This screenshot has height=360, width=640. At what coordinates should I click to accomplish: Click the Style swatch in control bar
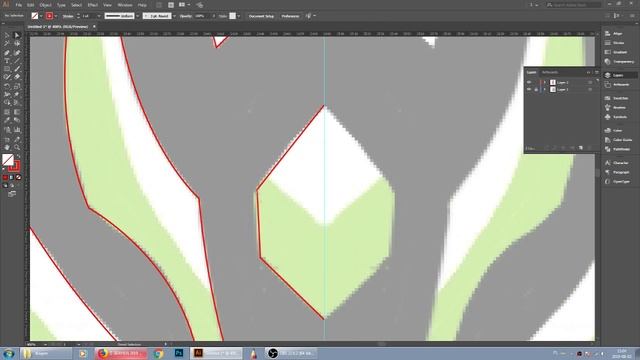(232, 16)
